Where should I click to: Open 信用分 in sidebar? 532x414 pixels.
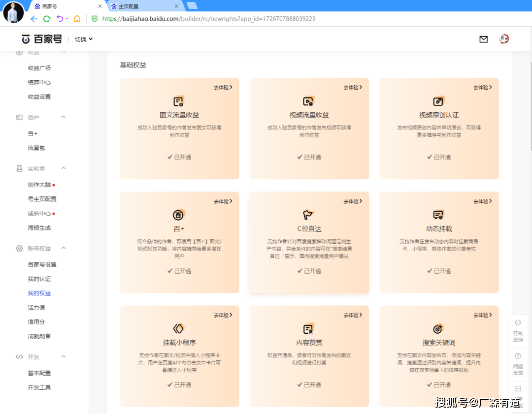(36, 322)
